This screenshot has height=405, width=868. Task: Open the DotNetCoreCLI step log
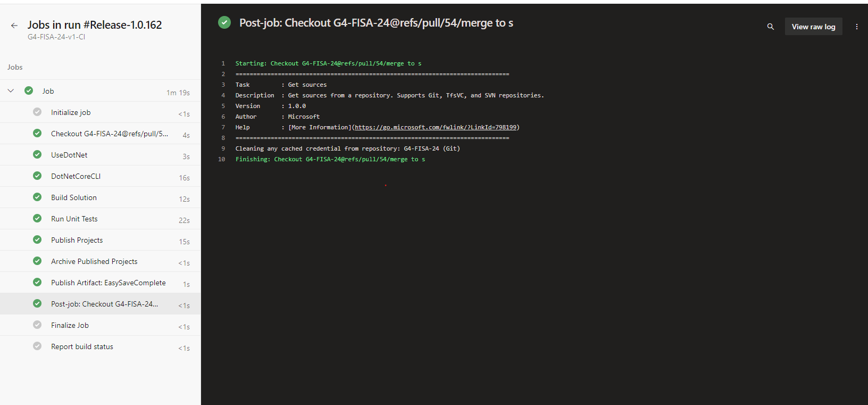pyautogui.click(x=76, y=176)
